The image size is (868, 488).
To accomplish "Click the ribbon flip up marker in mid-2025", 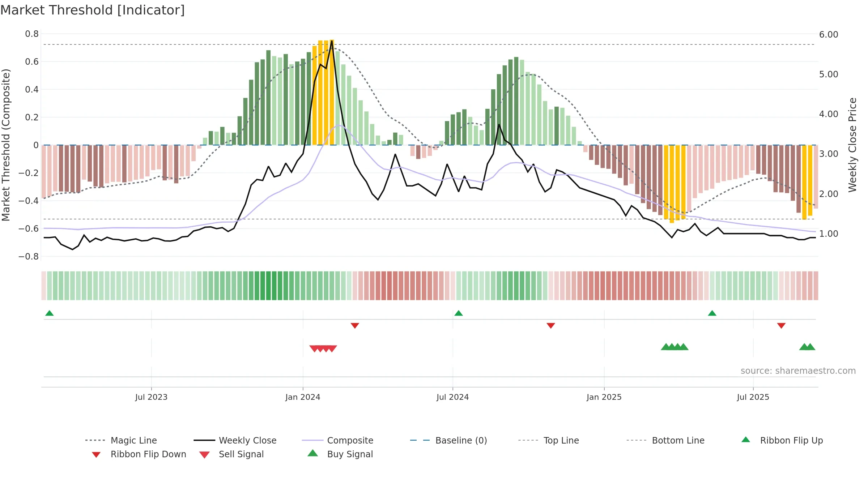I will pos(712,313).
